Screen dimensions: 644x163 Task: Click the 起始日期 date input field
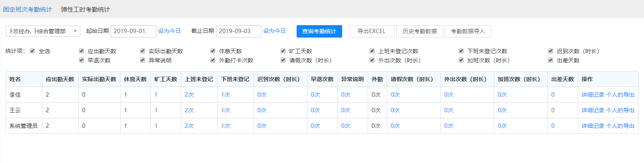(x=133, y=31)
